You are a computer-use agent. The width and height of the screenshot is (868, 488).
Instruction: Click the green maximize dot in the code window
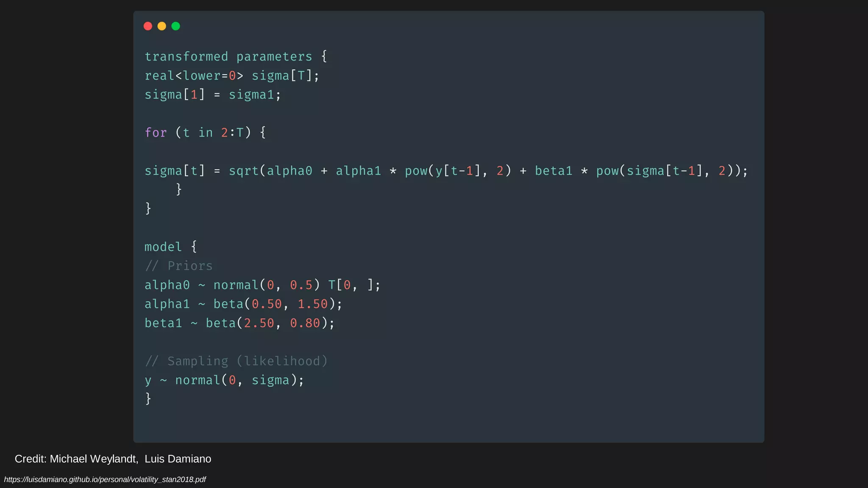click(x=176, y=26)
